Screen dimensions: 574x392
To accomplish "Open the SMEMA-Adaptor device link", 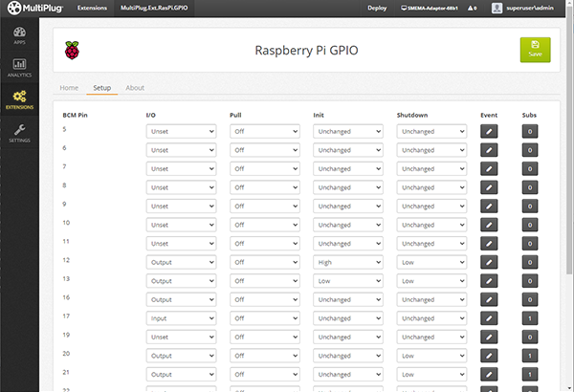I will [x=429, y=8].
